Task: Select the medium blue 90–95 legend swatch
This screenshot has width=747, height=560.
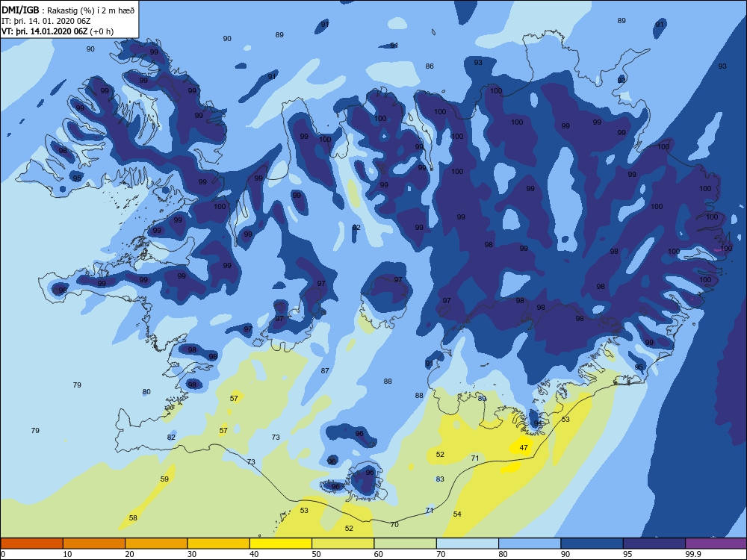Action: point(592,544)
